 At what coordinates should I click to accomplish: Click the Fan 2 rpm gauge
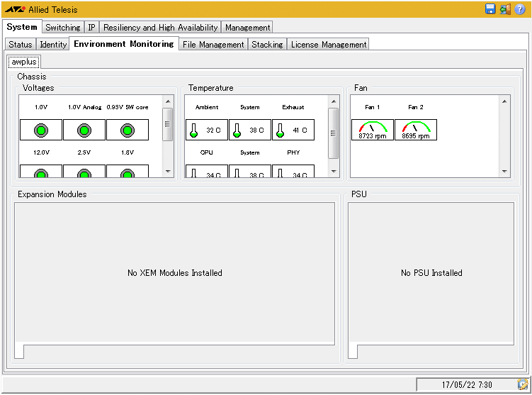coord(416,130)
